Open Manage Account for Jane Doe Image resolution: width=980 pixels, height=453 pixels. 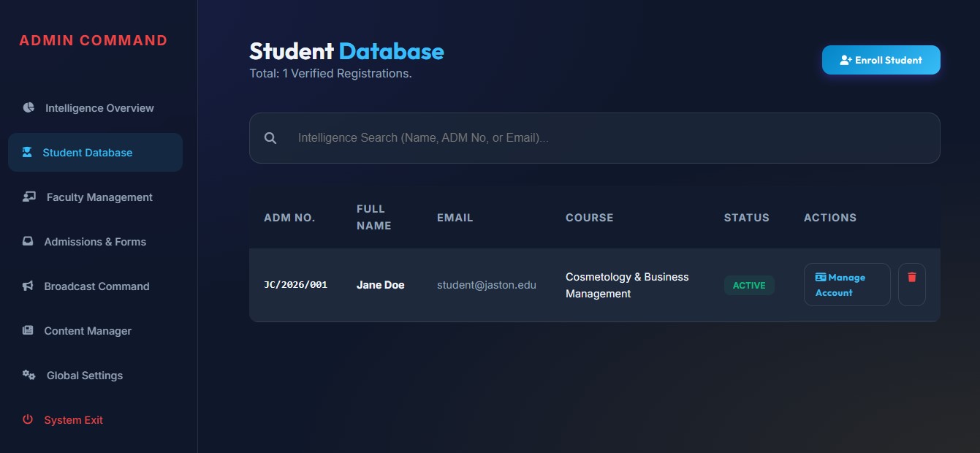[846, 284]
